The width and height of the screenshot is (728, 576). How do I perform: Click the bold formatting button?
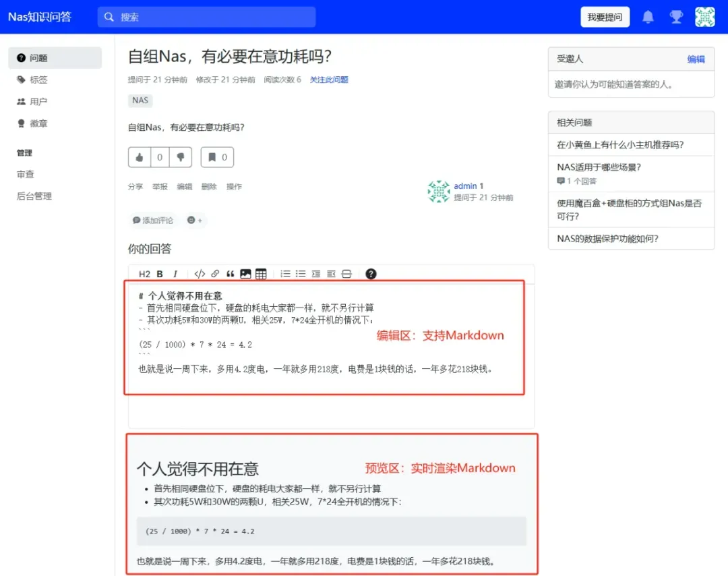[160, 274]
